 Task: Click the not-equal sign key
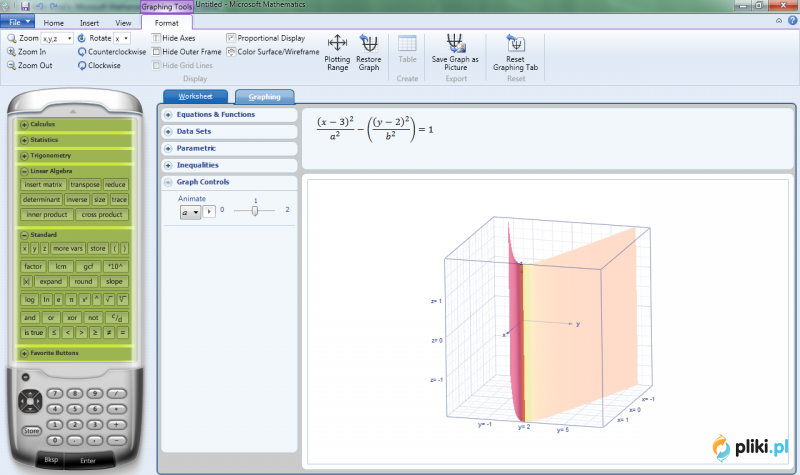coord(109,333)
